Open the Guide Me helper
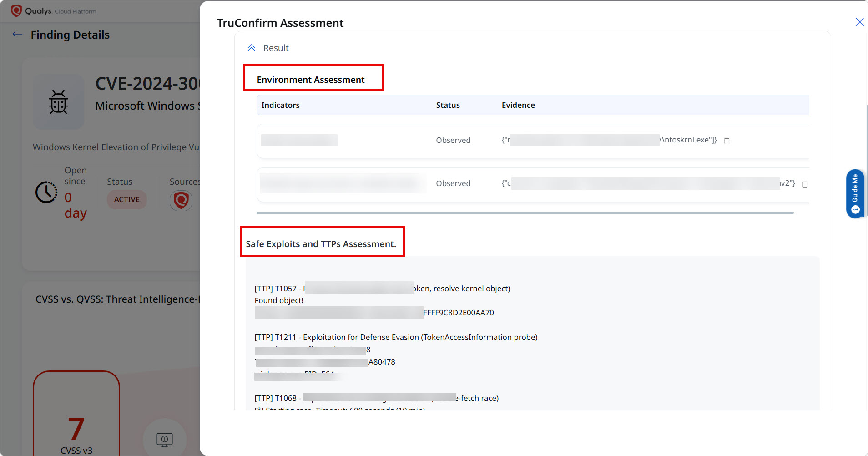This screenshot has height=456, width=868. tap(855, 194)
